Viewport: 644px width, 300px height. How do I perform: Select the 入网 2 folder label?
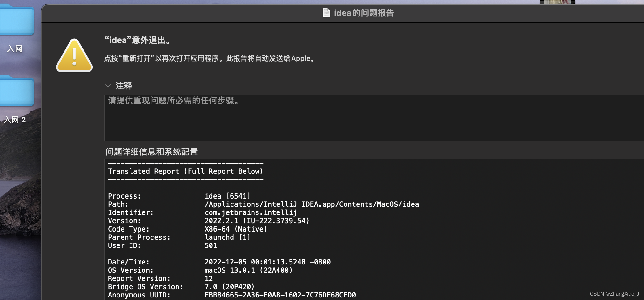(15, 120)
